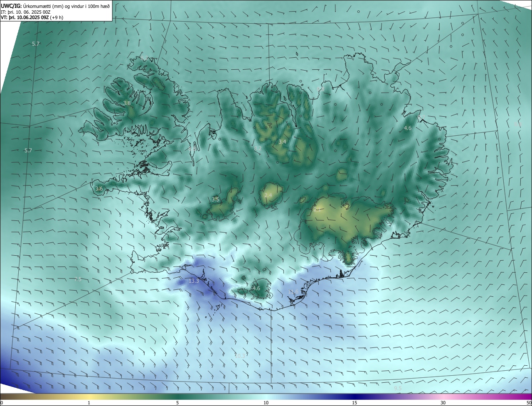Click the 7.5 value label
532x406 pixels.
(x=78, y=279)
